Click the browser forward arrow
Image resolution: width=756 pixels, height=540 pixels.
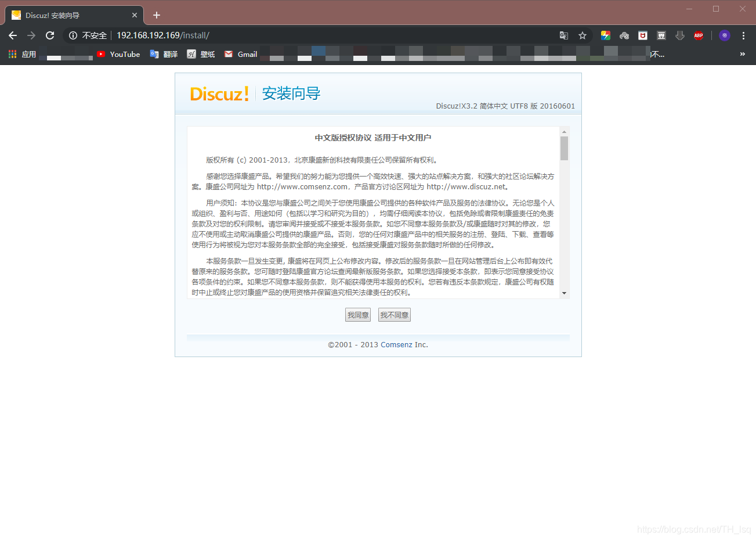(x=31, y=35)
